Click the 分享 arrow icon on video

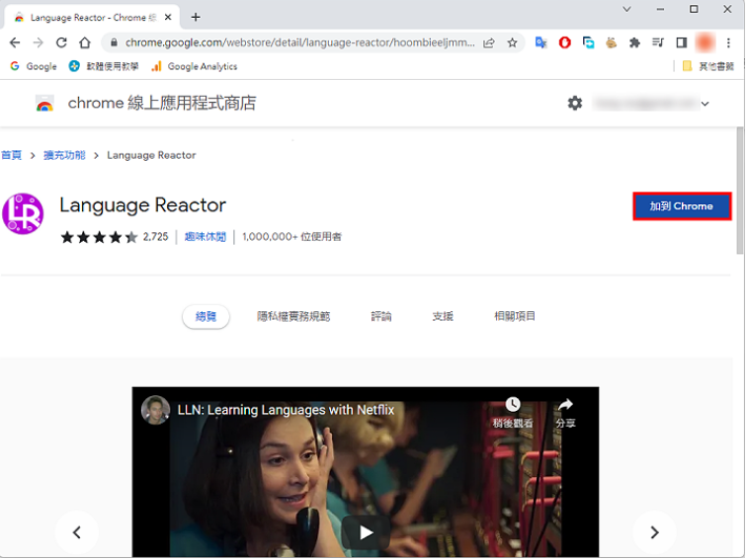coord(565,405)
